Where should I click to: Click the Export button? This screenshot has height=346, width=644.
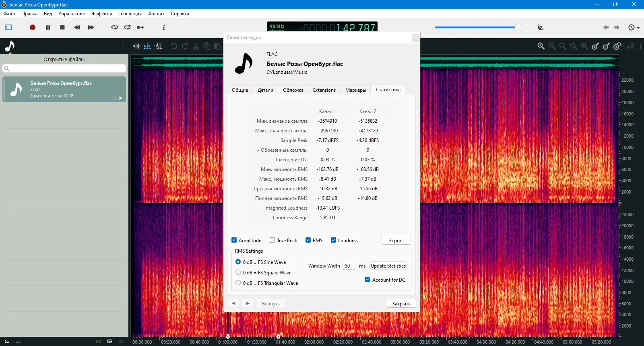click(x=396, y=241)
